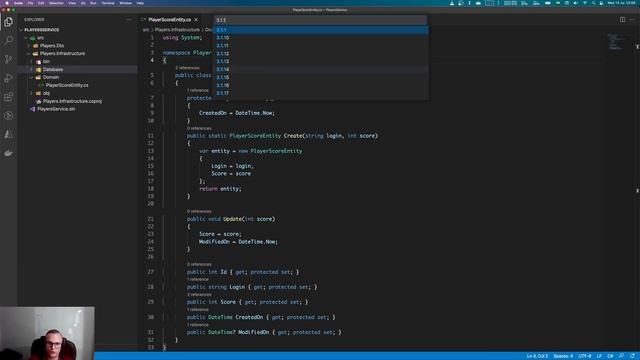Screen dimensions: 640x360
Task: Open the Selection menu
Action: pos(56,3)
